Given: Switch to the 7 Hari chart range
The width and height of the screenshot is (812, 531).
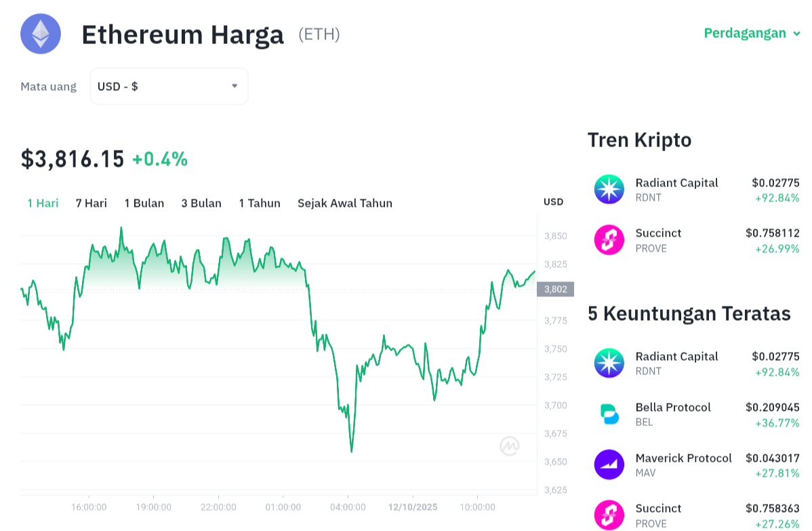Looking at the screenshot, I should point(91,203).
